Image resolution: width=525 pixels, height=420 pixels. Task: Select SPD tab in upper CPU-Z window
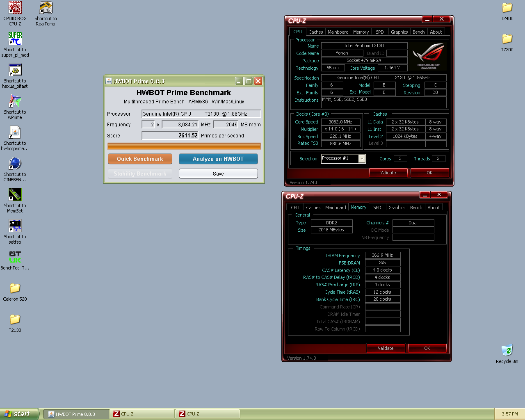380,32
